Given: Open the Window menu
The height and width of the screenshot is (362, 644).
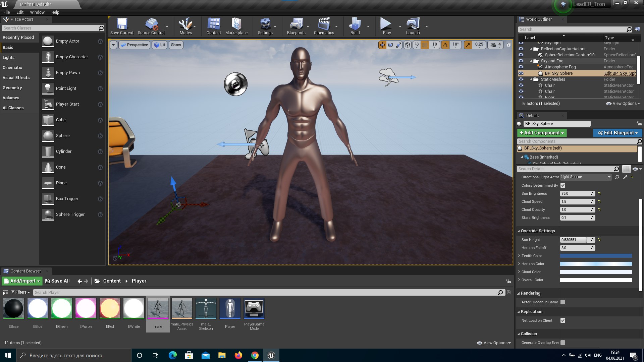Looking at the screenshot, I should 37,12.
